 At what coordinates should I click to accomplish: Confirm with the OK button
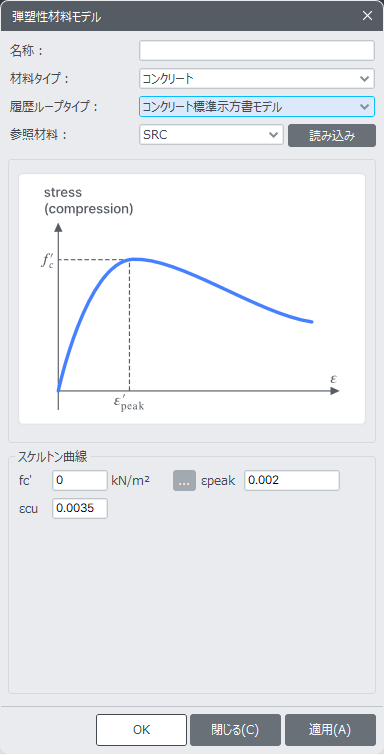pos(141,729)
